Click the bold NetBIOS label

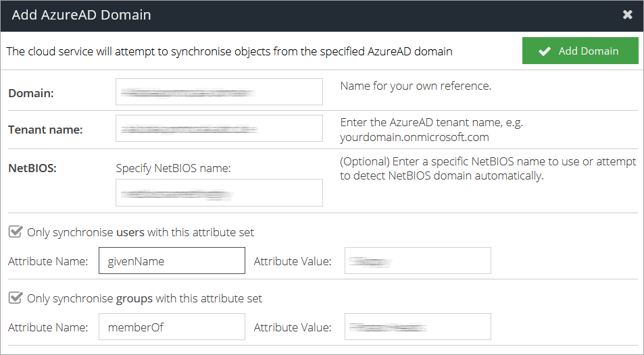click(x=32, y=168)
